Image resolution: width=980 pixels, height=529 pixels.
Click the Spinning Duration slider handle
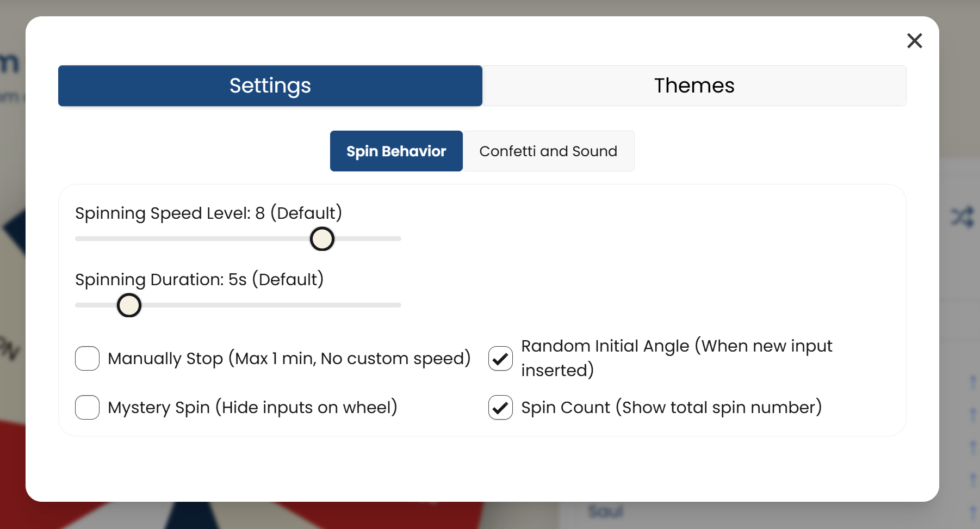tap(128, 305)
